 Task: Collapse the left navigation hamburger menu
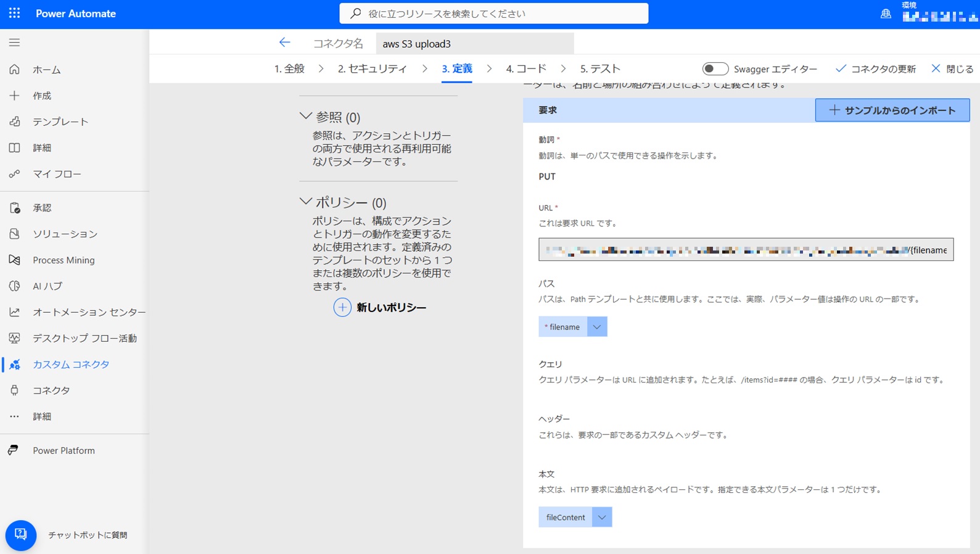pyautogui.click(x=14, y=43)
